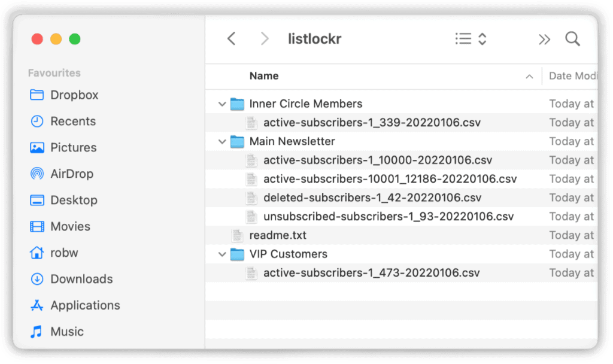Open Recents in the sidebar
The width and height of the screenshot is (613, 364).
[72, 121]
